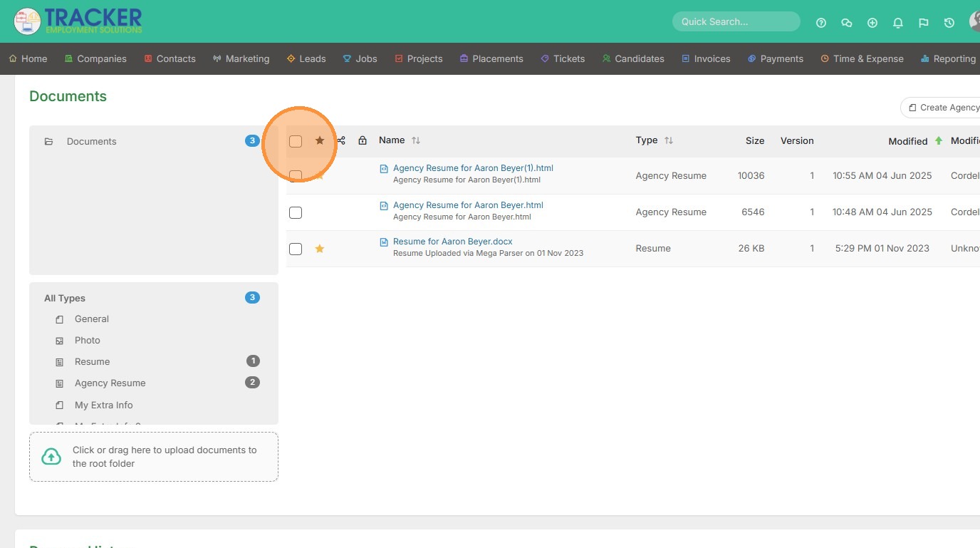Open the Jobs menu item
Image resolution: width=980 pixels, height=548 pixels.
pos(360,58)
